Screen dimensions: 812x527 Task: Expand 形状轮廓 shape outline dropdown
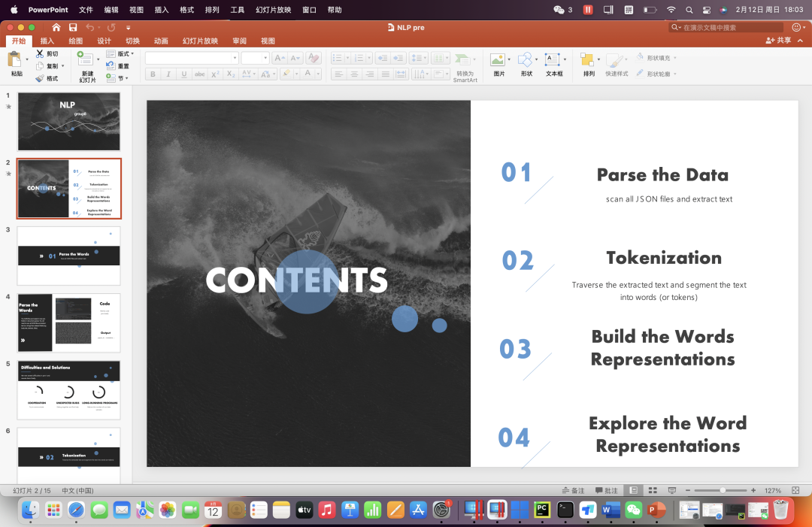click(674, 74)
